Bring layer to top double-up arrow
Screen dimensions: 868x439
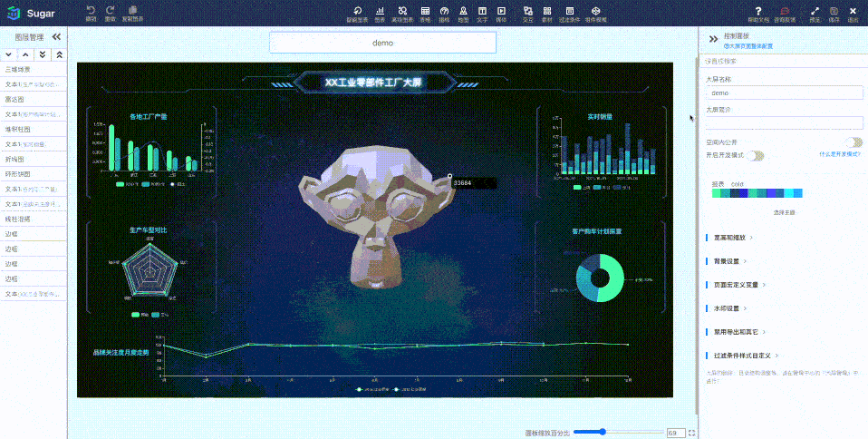(59, 54)
